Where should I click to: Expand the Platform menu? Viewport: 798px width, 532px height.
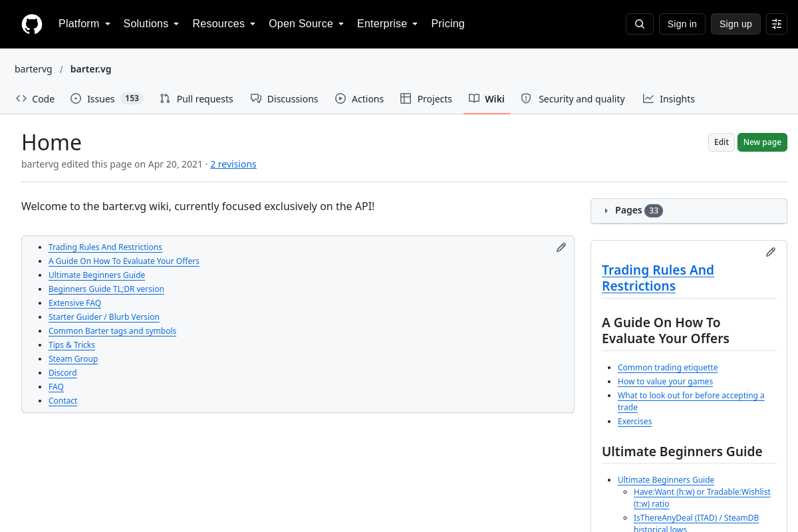[84, 24]
